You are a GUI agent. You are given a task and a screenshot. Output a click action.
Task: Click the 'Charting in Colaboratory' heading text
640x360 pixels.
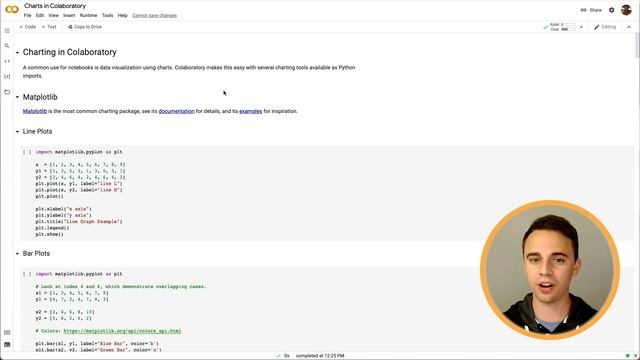pos(70,52)
